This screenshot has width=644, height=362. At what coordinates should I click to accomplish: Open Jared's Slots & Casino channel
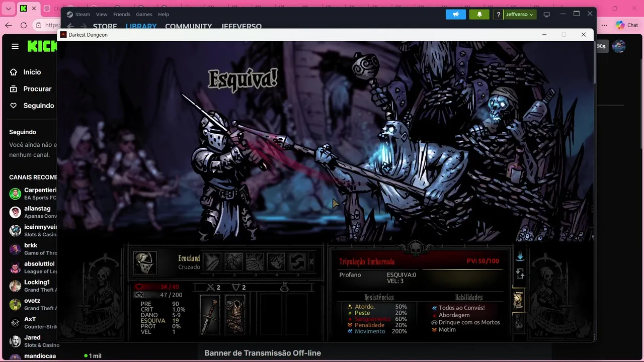point(32,341)
